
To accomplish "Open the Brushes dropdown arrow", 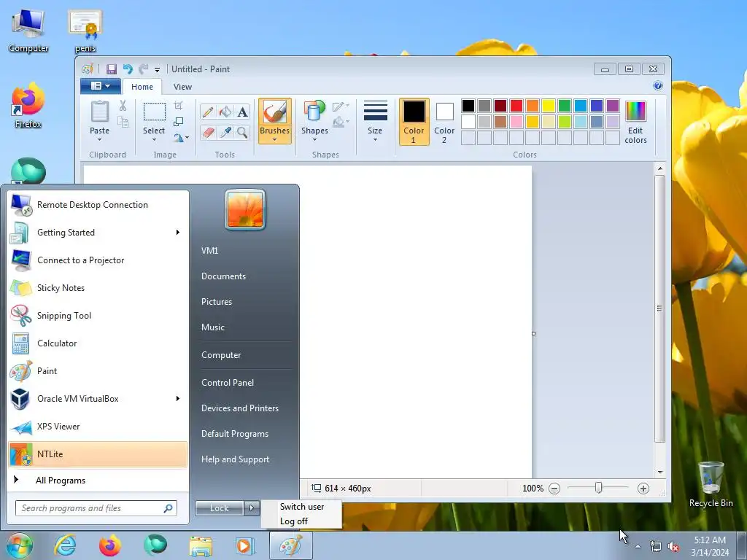I will (275, 139).
